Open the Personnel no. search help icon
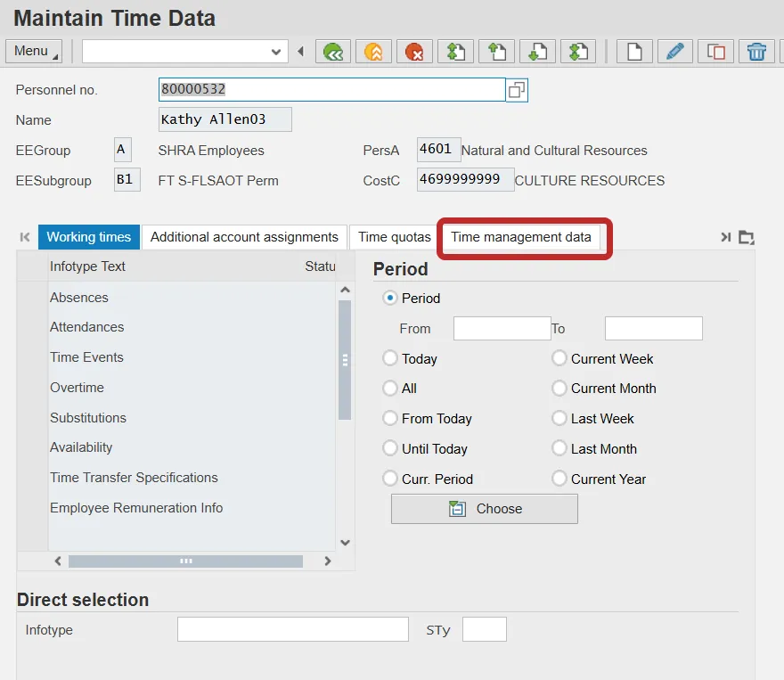784x680 pixels. pyautogui.click(x=517, y=90)
